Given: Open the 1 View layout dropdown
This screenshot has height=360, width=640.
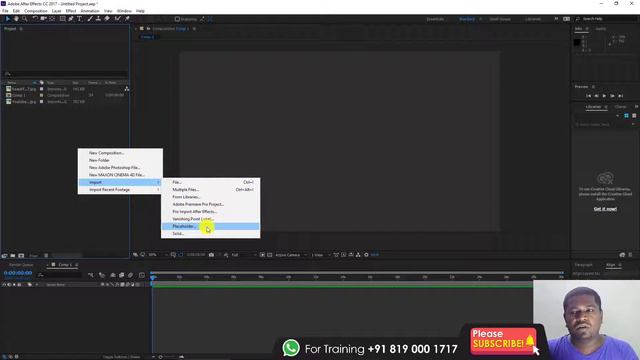Looking at the screenshot, I should click(321, 255).
